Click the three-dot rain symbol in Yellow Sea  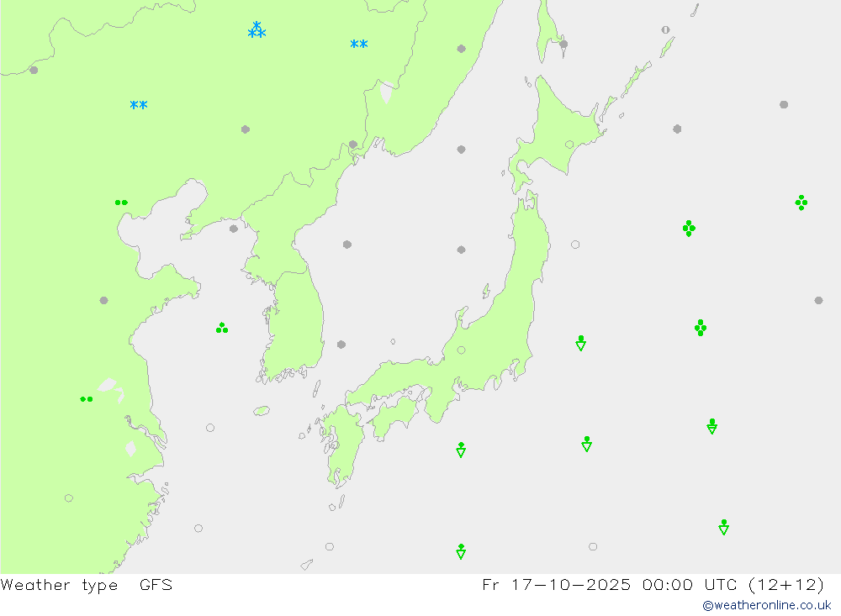pyautogui.click(x=222, y=328)
